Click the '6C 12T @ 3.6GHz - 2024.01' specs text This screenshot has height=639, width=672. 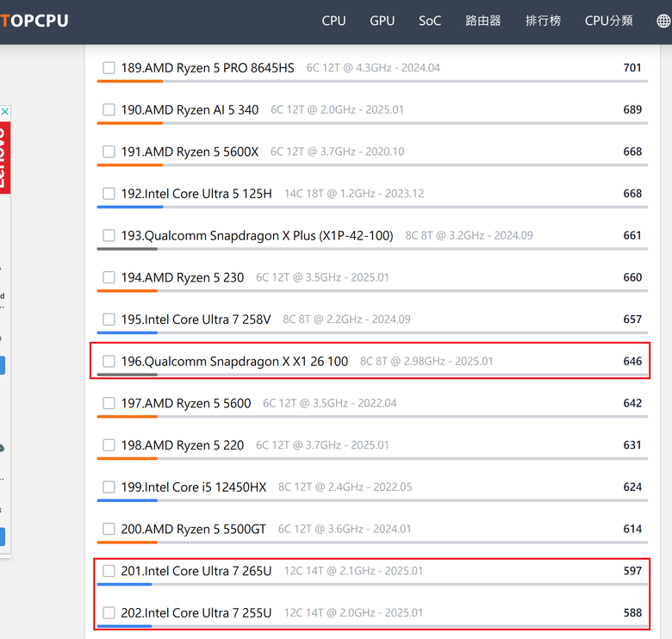coord(345,529)
